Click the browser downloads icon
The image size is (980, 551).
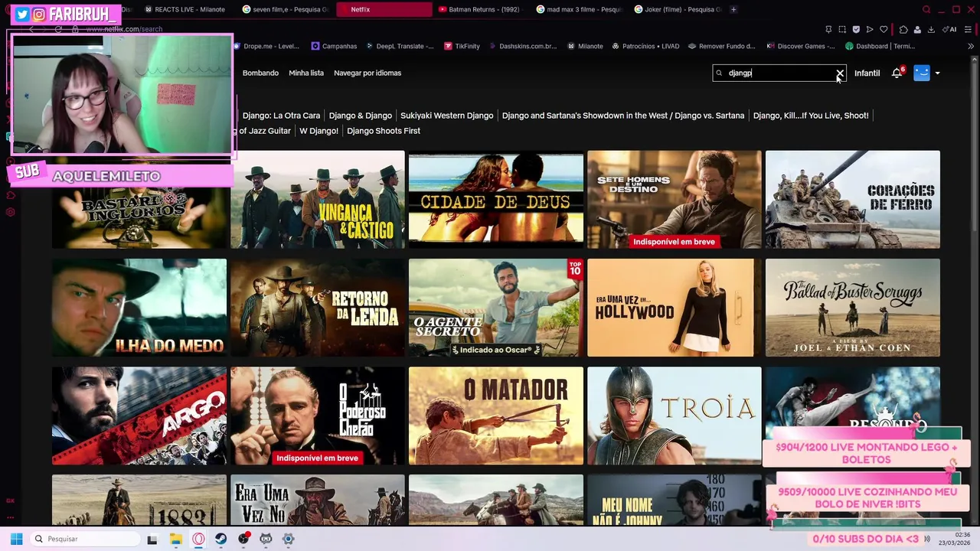tap(931, 29)
